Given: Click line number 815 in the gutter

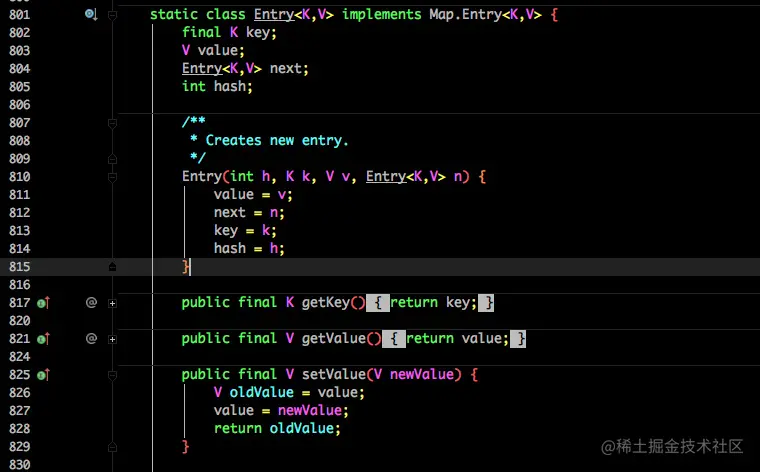Looking at the screenshot, I should tap(19, 267).
